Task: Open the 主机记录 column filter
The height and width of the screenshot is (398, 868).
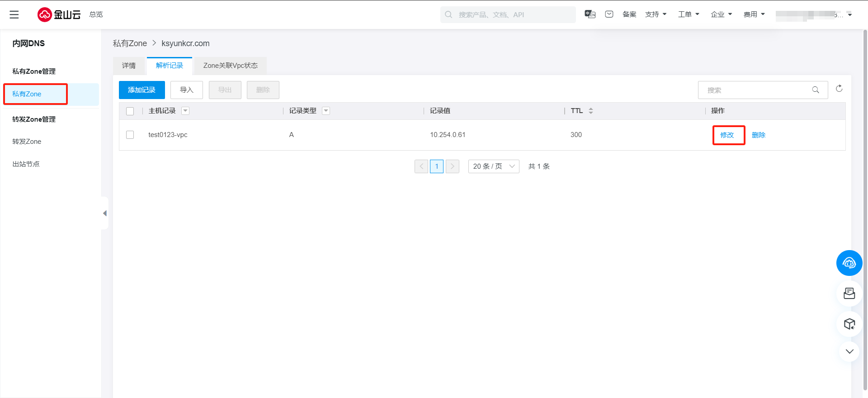Action: [185, 111]
